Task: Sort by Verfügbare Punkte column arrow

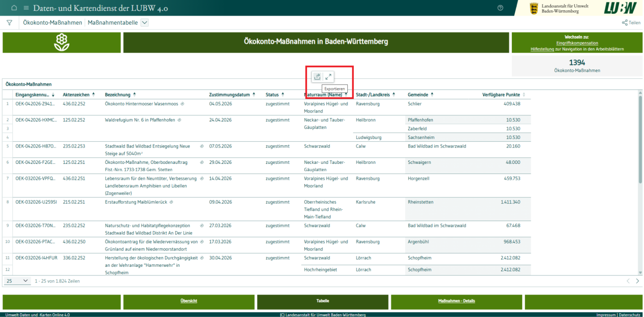Action: (524, 95)
